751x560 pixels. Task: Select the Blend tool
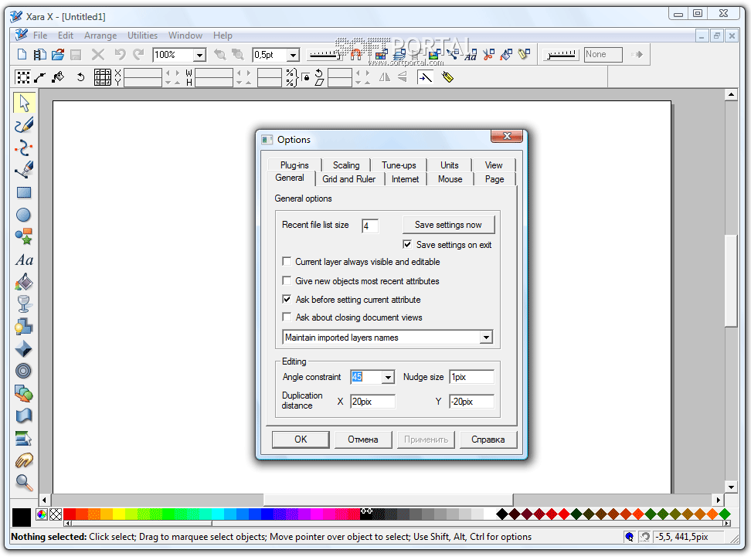coord(23,393)
